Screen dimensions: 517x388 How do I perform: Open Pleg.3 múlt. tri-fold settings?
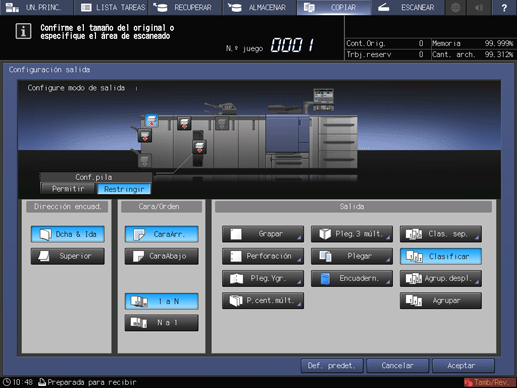(352, 234)
